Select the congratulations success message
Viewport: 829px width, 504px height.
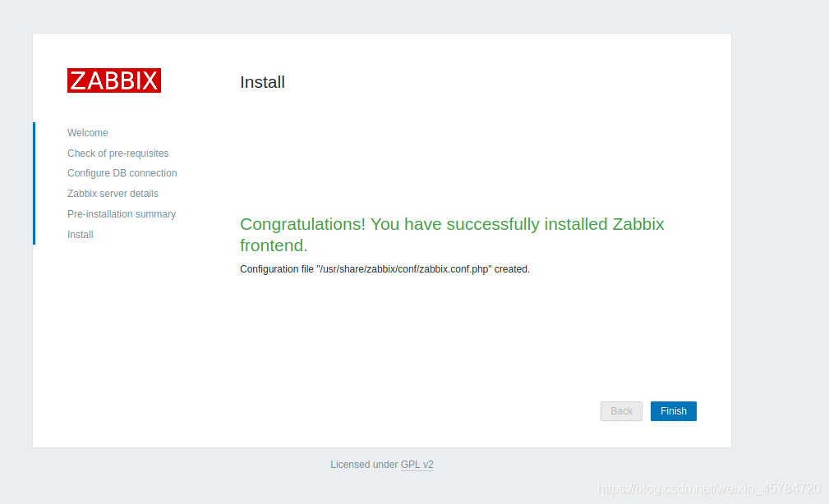pyautogui.click(x=451, y=234)
